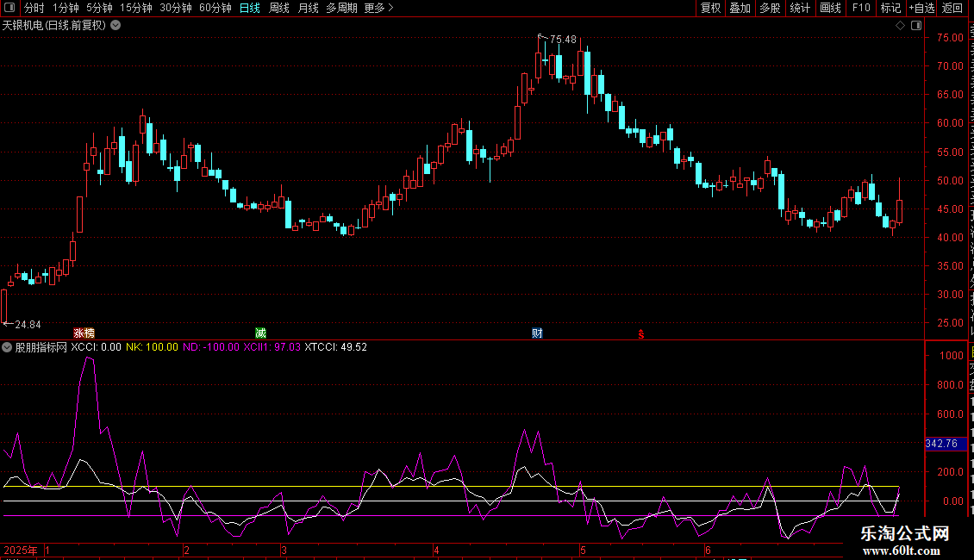Select the 30分钟 period tab
974x560 pixels.
[176, 8]
